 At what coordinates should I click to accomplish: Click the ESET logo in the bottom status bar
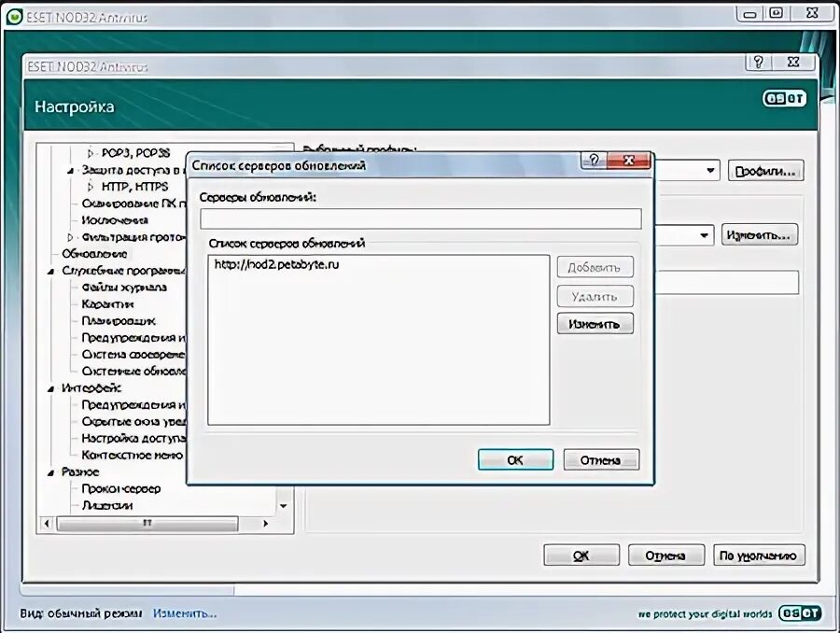tap(800, 613)
